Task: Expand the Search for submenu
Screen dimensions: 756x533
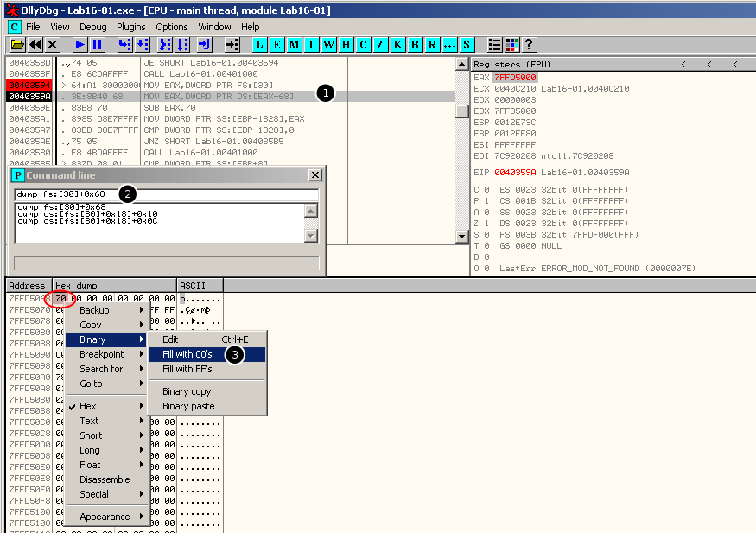Action: pos(101,369)
